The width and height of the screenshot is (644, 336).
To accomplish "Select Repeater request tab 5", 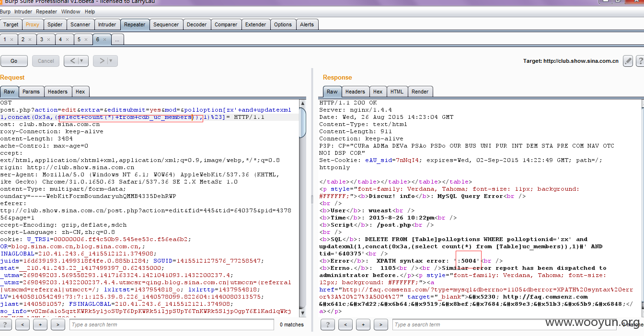I will click(x=79, y=39).
